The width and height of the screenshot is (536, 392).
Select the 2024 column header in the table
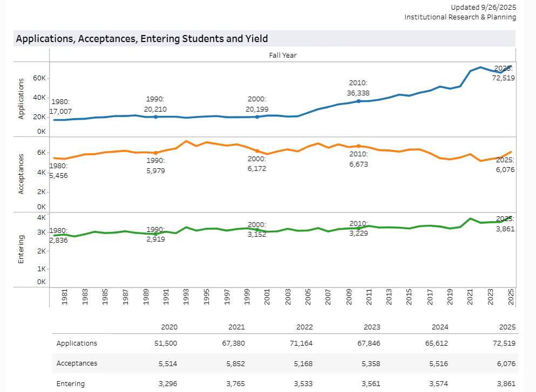coord(440,327)
